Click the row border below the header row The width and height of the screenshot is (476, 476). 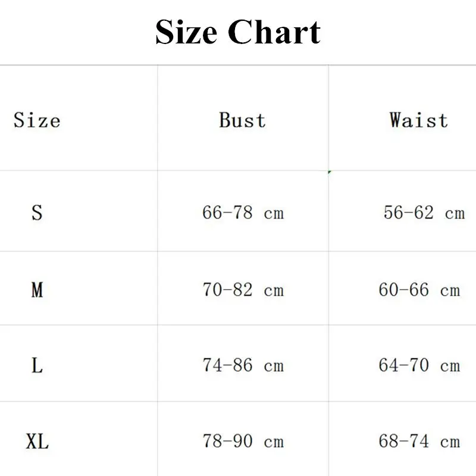click(238, 171)
